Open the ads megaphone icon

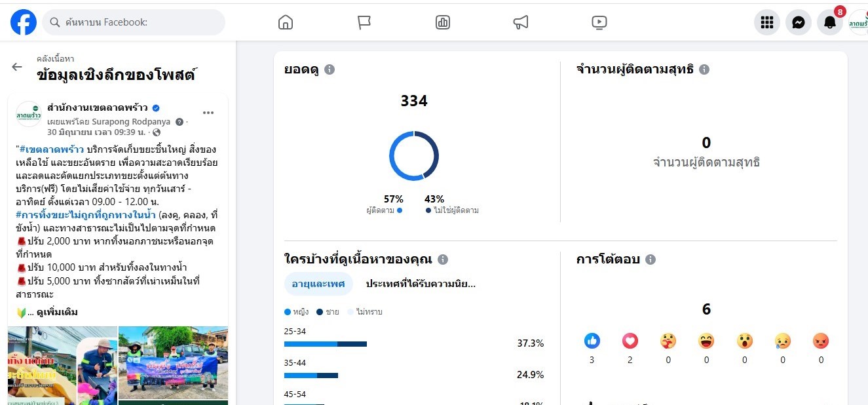[x=521, y=22]
